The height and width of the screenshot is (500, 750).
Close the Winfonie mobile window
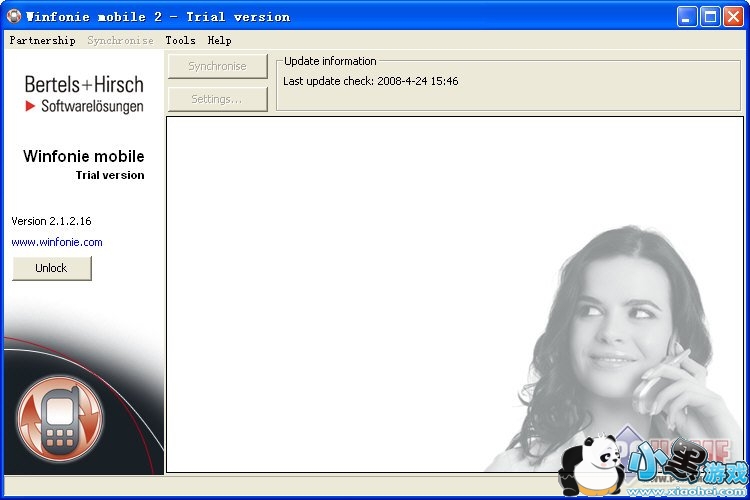(x=733, y=16)
